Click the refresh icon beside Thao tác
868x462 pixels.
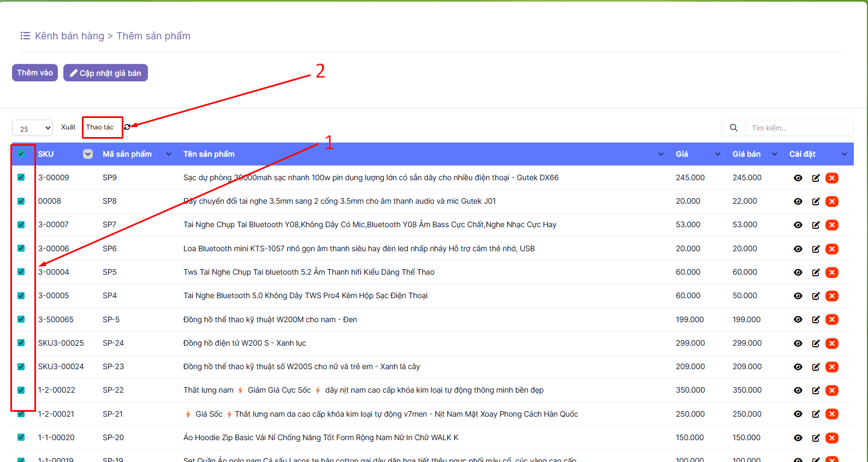tap(127, 127)
